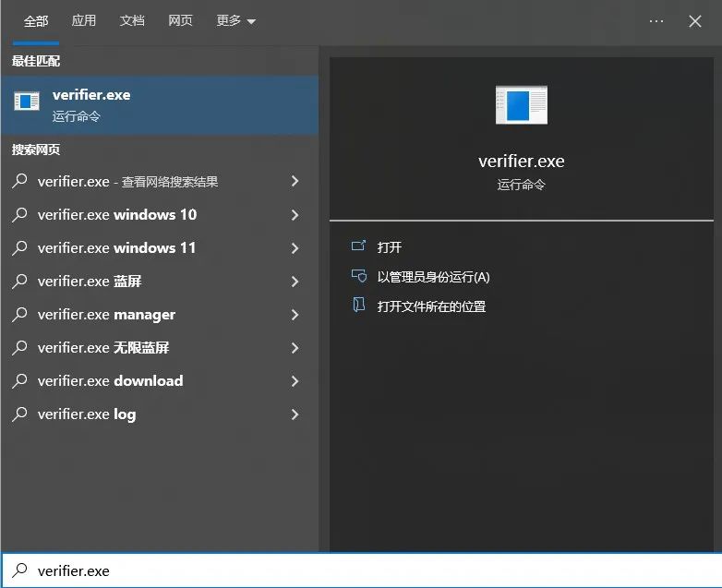Open the 更多 dropdown menu

pos(236,20)
